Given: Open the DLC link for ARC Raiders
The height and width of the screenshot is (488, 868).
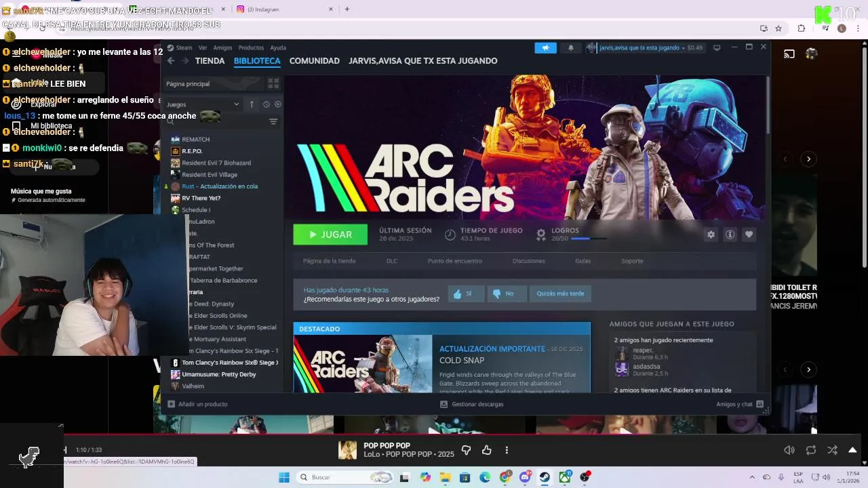Looking at the screenshot, I should (392, 261).
